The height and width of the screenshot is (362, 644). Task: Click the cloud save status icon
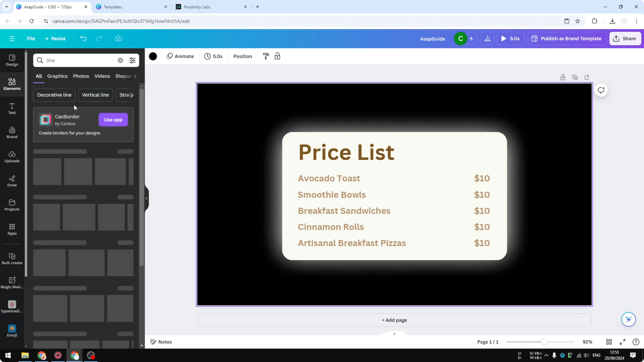118,38
